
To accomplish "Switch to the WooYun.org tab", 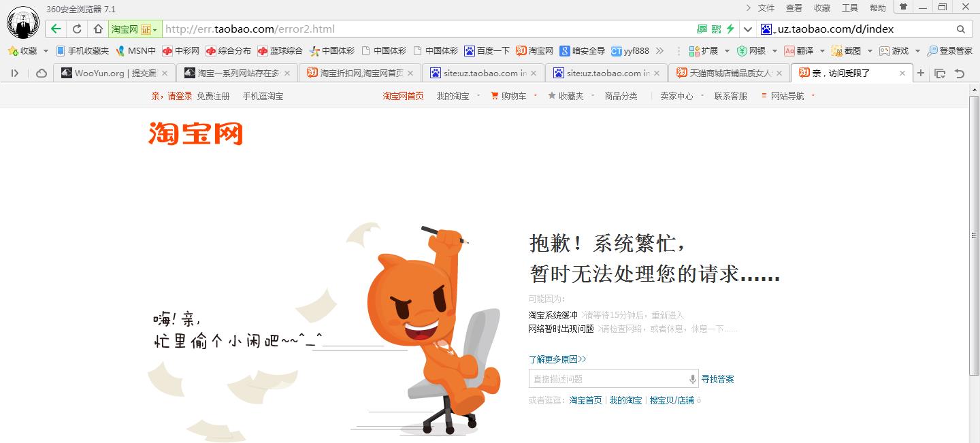I will point(114,73).
